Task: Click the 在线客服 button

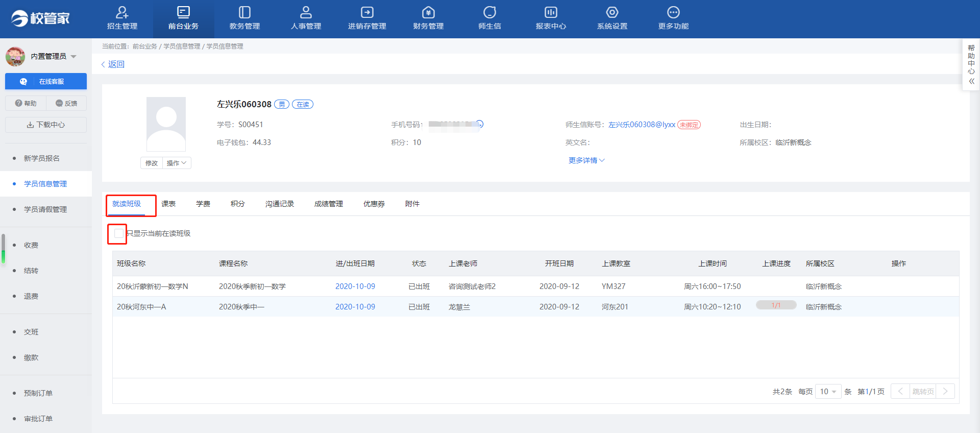Action: point(46,81)
